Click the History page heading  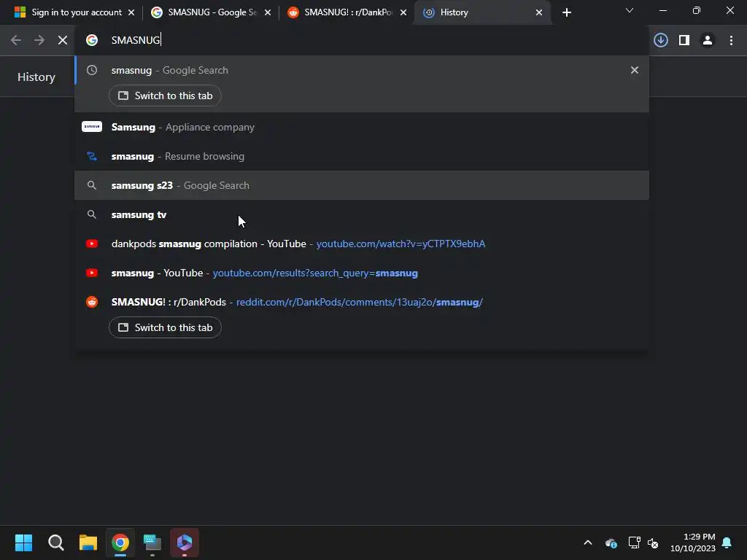click(36, 77)
